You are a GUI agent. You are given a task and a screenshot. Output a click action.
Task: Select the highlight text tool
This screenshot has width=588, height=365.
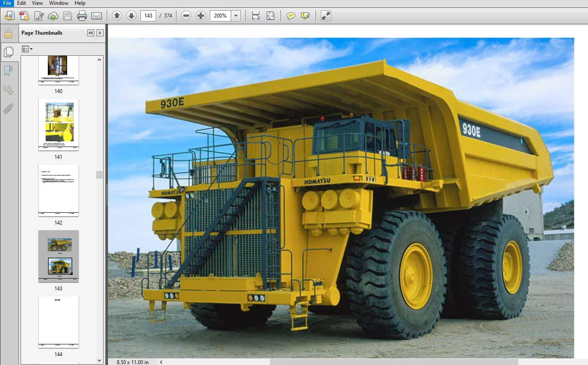[305, 16]
